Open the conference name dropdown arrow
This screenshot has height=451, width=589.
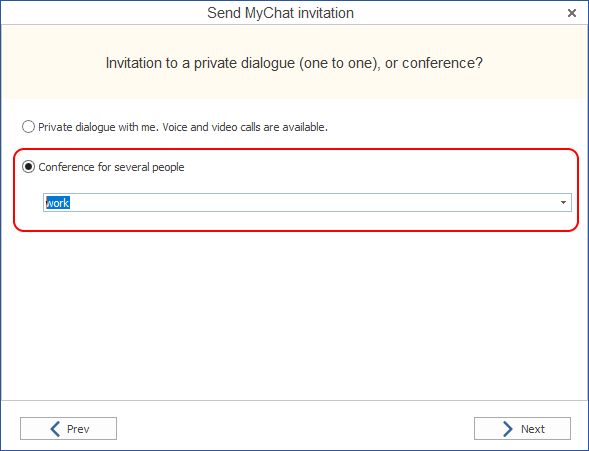click(x=563, y=203)
